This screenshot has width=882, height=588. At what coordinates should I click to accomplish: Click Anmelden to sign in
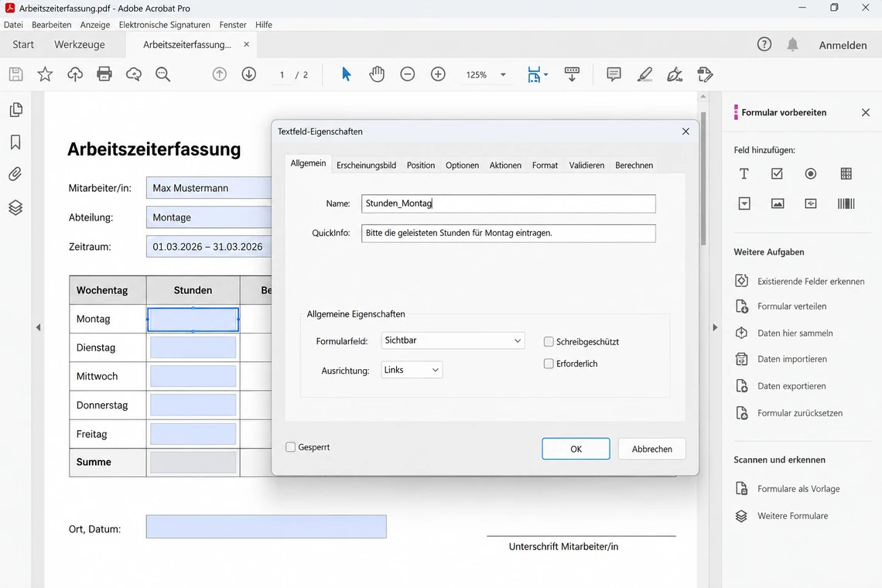coord(843,45)
